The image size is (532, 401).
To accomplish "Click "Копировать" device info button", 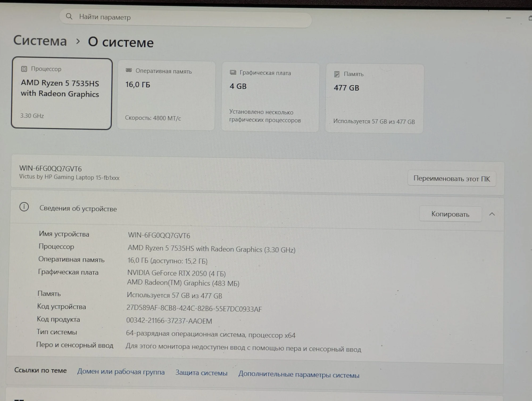I will point(450,214).
